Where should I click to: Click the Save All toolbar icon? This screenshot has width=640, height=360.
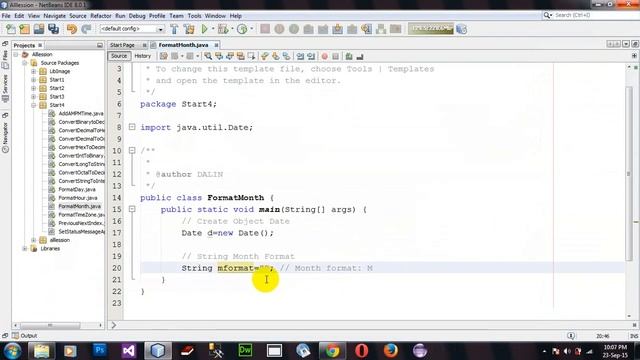click(x=53, y=29)
